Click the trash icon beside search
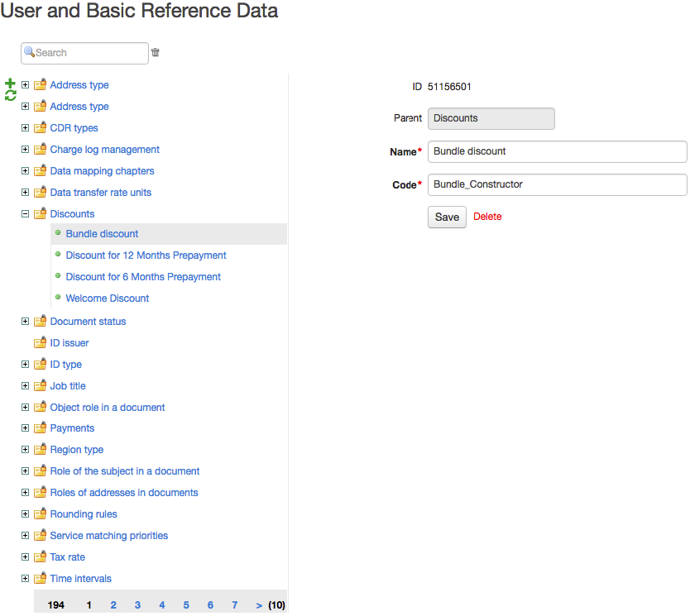 [156, 52]
